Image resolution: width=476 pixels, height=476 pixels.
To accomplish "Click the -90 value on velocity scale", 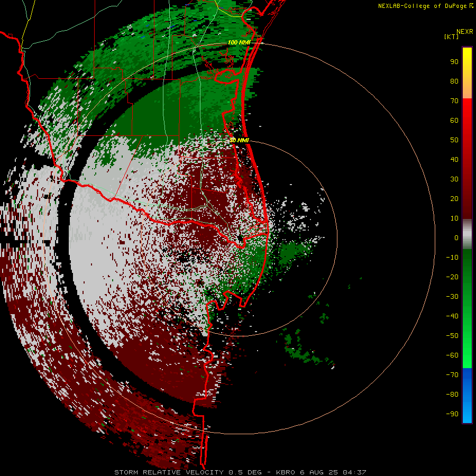I will tap(452, 414).
